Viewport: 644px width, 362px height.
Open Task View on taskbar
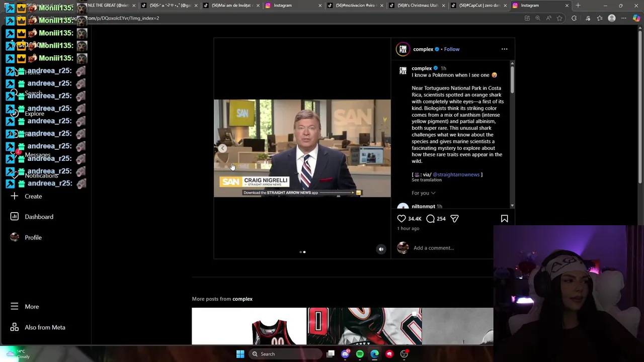coord(331,354)
